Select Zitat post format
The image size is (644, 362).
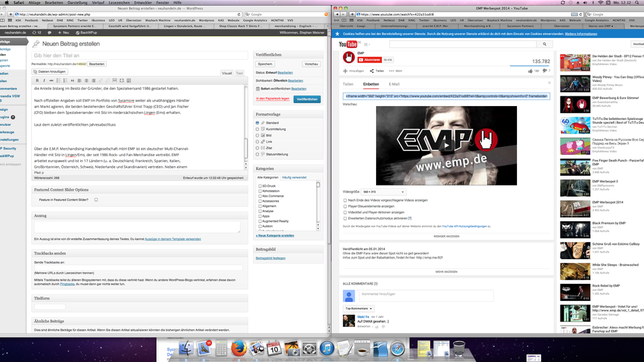[x=257, y=148]
